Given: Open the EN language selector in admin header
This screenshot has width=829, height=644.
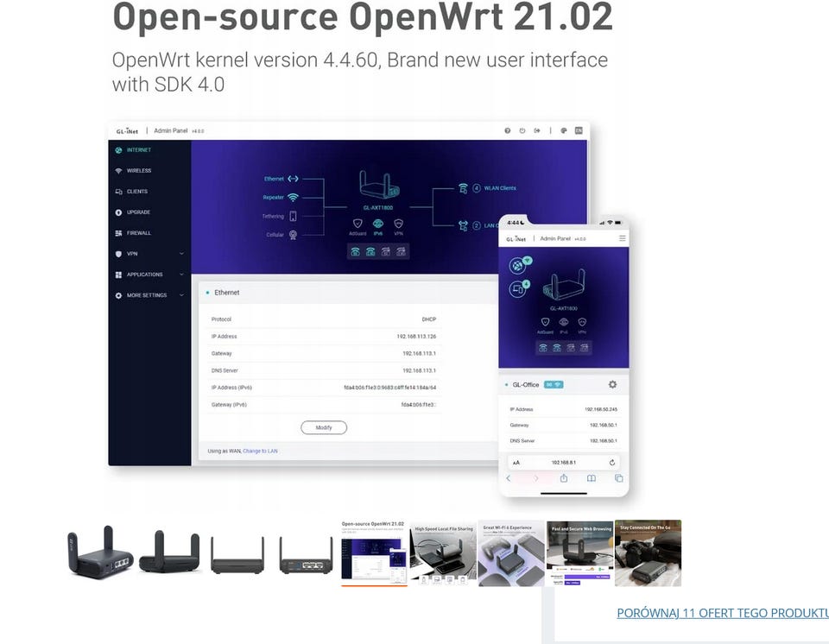Looking at the screenshot, I should tap(579, 130).
